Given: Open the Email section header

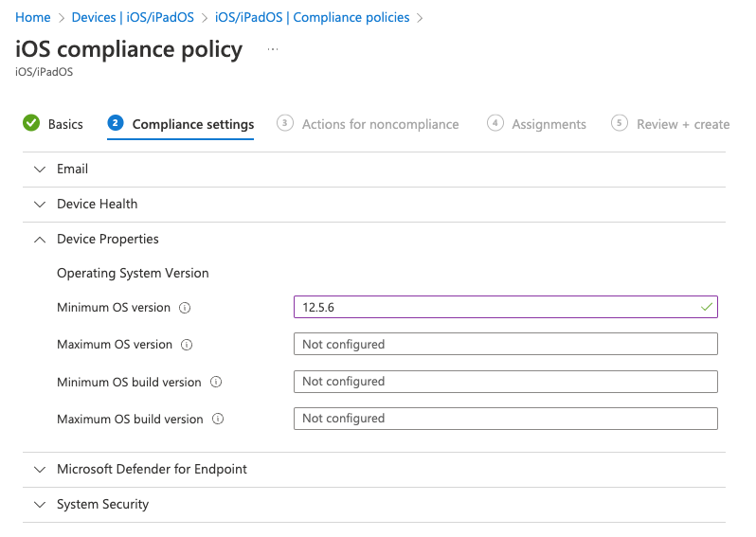Looking at the screenshot, I should (x=374, y=170).
